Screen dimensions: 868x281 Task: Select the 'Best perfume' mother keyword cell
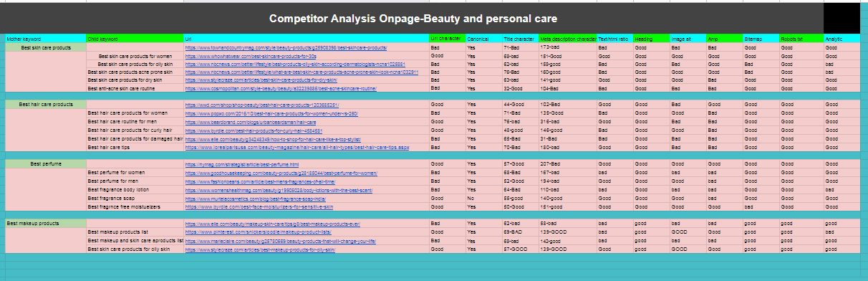point(45,164)
